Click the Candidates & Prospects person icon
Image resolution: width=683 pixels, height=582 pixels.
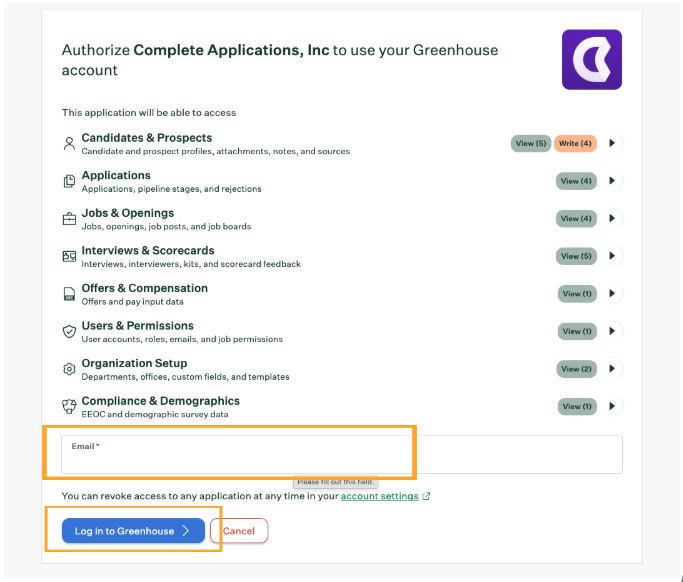pos(69,143)
